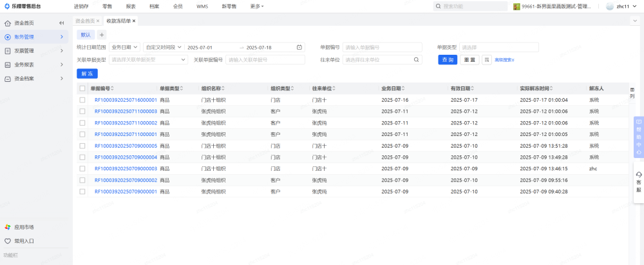
Task: Sort by the 单据编号 column sort icon
Action: [113, 88]
